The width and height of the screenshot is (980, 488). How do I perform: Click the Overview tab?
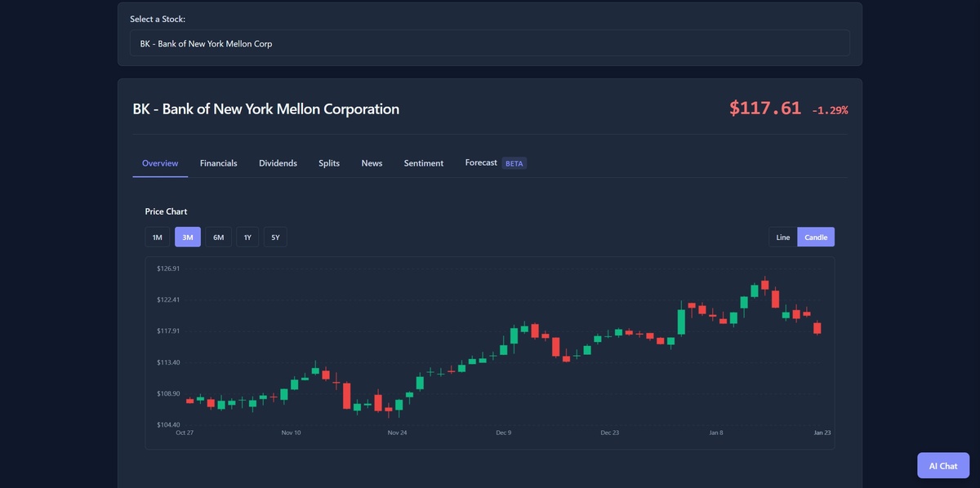[x=160, y=163]
